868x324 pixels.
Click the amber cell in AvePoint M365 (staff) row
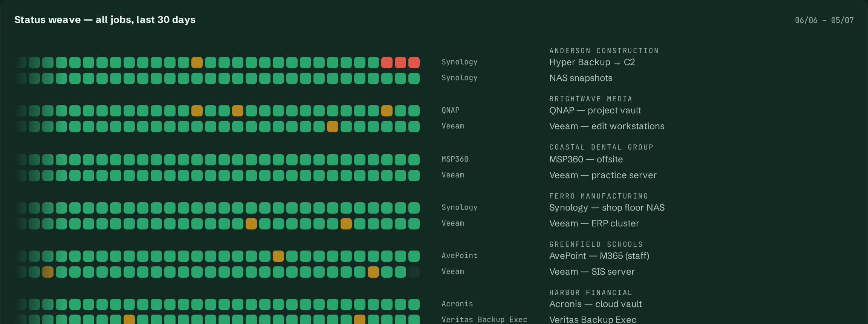[x=278, y=256]
